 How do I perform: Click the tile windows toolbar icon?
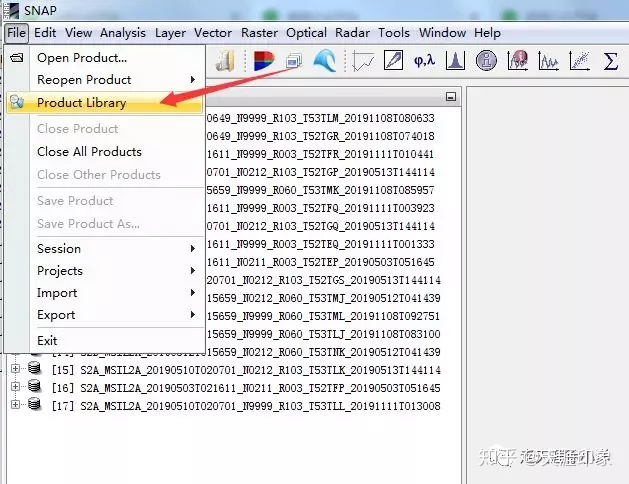tap(294, 61)
